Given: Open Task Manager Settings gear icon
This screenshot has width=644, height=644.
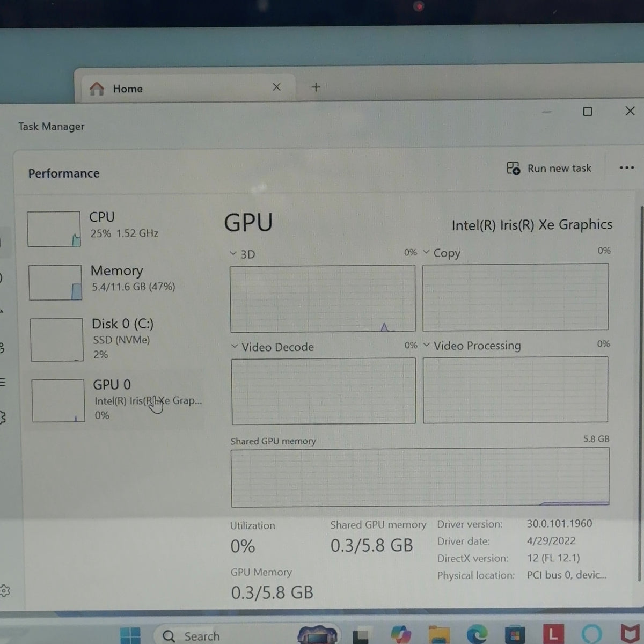Looking at the screenshot, I should pos(4,590).
